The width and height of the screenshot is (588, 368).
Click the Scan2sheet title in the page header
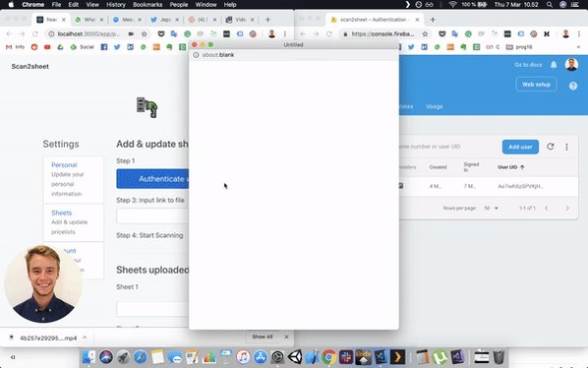tap(30, 66)
